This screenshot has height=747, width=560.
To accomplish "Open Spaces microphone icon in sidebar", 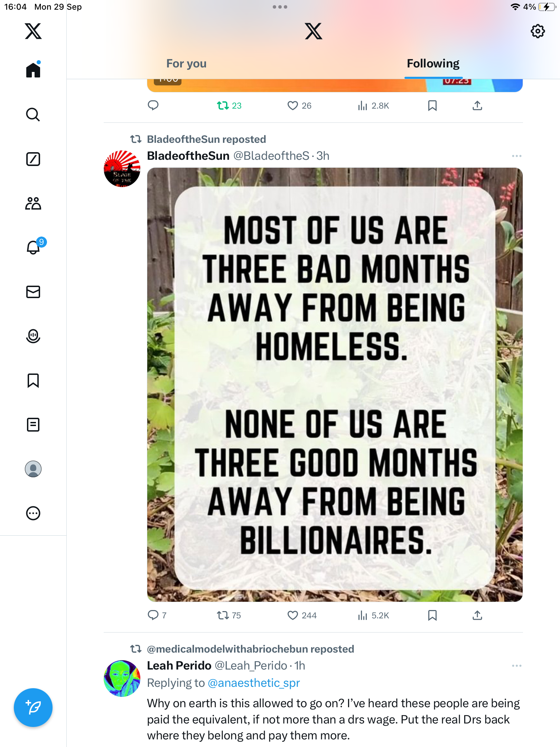I will pos(33,336).
